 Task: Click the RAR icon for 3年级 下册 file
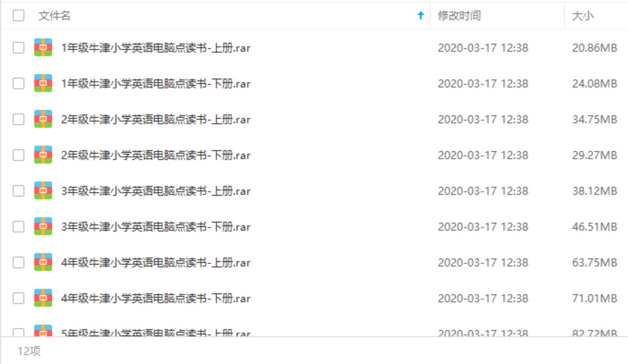click(43, 226)
